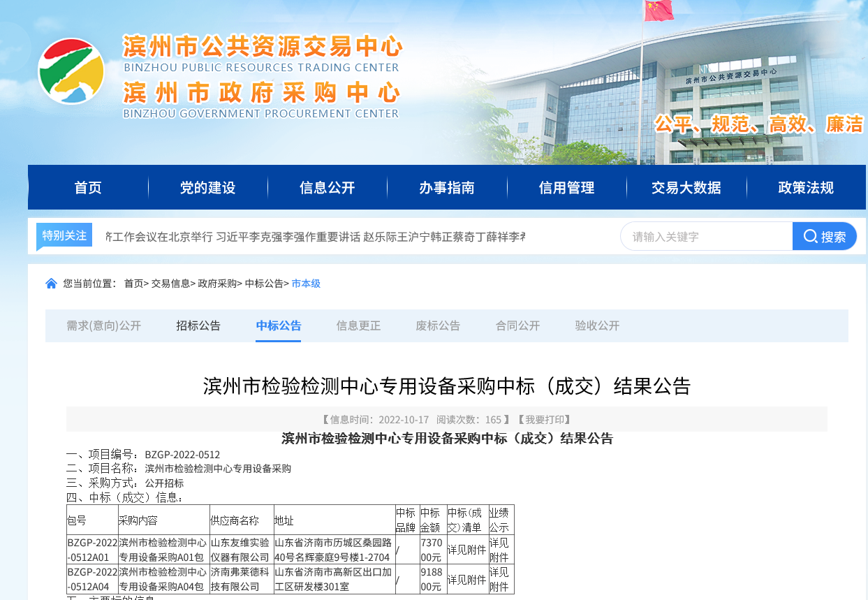Switch to the 信息更正 tab
The image size is (868, 600).
coord(358,325)
